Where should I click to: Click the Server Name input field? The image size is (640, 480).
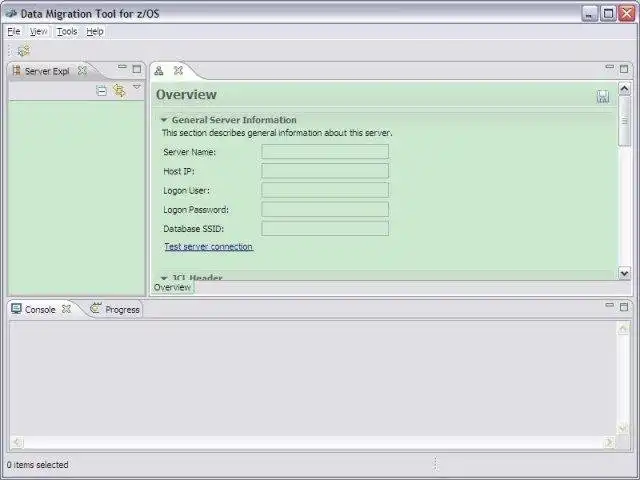[x=325, y=151]
